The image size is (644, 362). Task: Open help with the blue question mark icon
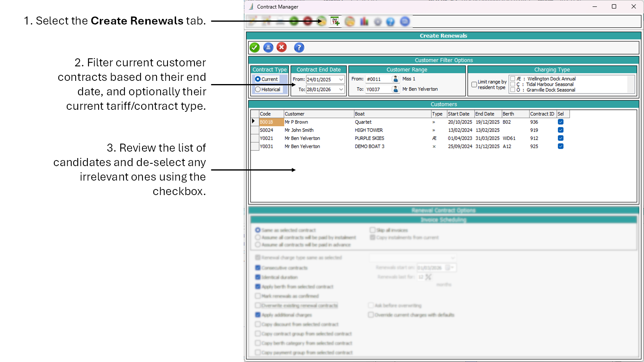(299, 47)
